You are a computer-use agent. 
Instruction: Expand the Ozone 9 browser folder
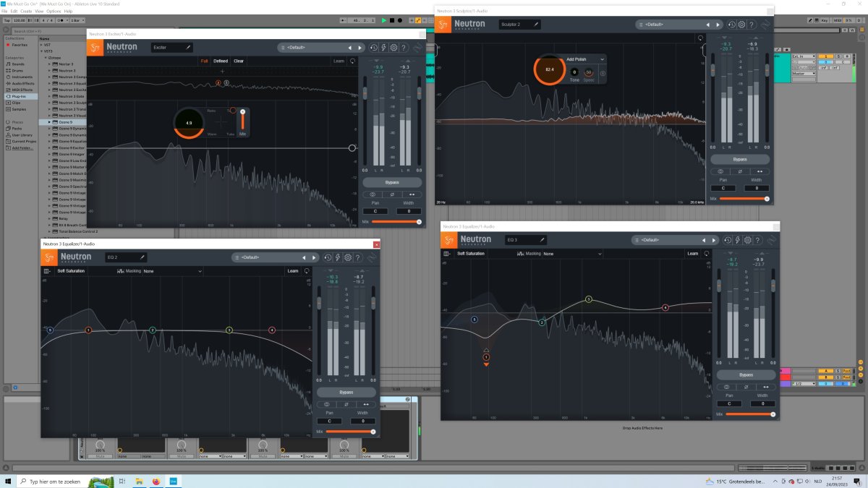(50, 122)
